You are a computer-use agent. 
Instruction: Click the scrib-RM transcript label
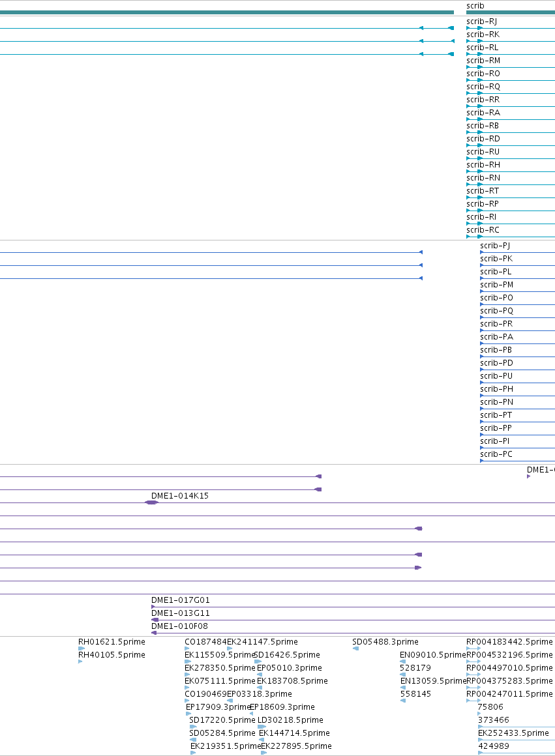point(483,60)
